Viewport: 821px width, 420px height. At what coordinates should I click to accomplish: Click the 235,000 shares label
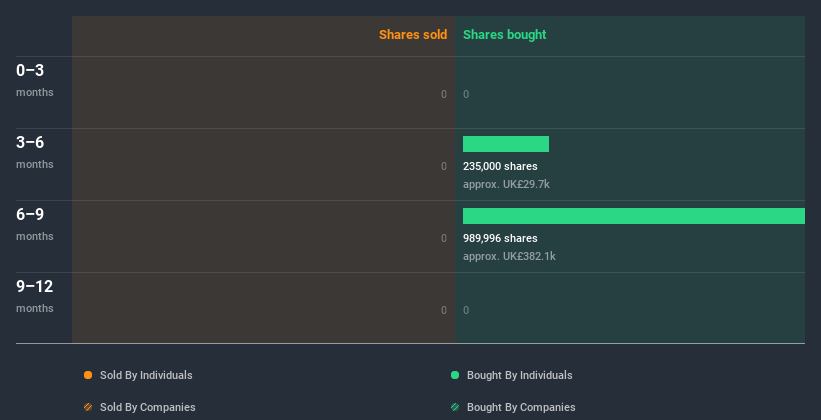(500, 167)
